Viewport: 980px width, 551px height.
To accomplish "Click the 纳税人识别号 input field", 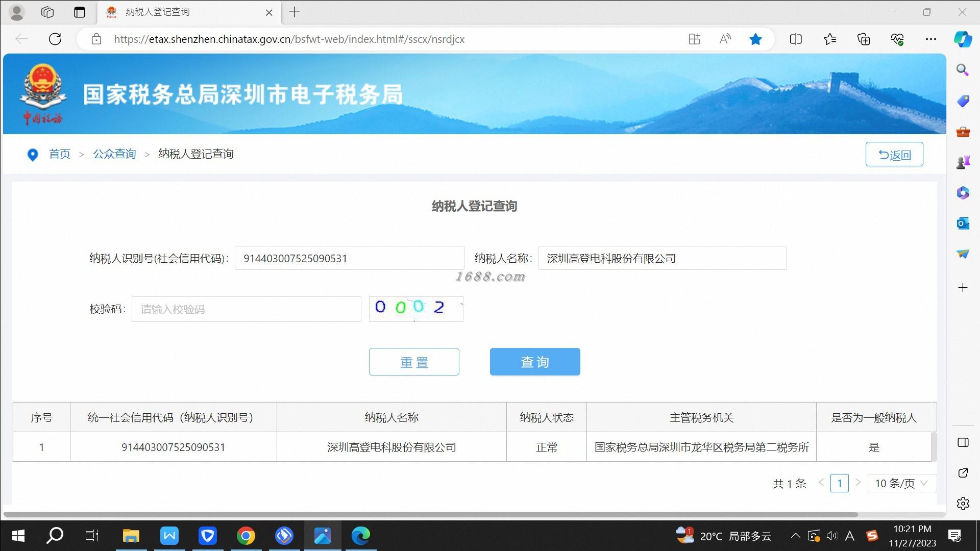I will [x=349, y=258].
